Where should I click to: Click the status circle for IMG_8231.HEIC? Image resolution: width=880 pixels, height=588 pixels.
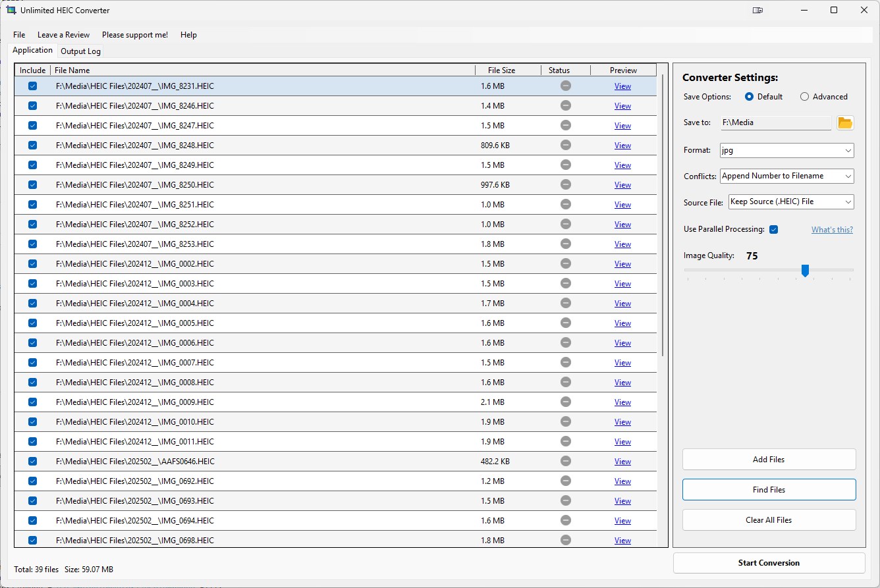click(x=565, y=86)
